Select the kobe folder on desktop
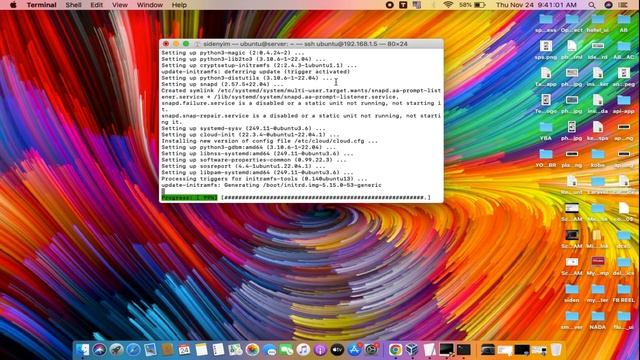640x360 pixels. click(598, 158)
